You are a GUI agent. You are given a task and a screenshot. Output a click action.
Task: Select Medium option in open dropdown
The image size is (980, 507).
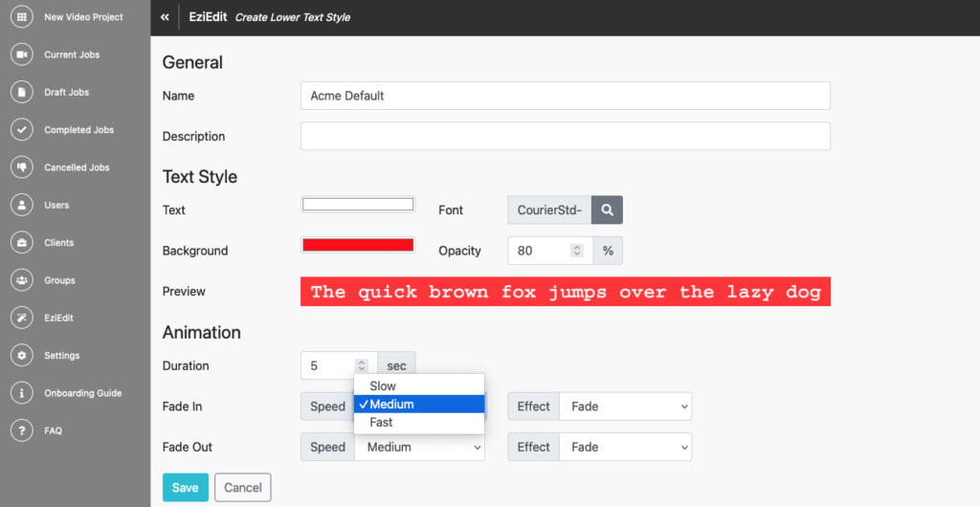click(x=419, y=404)
